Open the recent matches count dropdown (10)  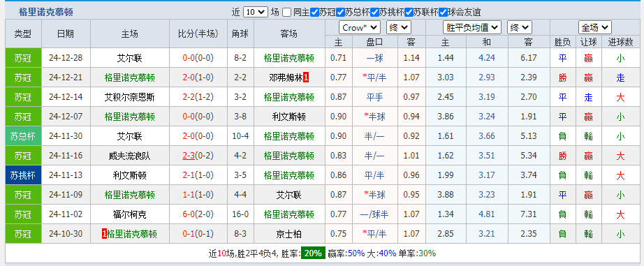pyautogui.click(x=255, y=13)
